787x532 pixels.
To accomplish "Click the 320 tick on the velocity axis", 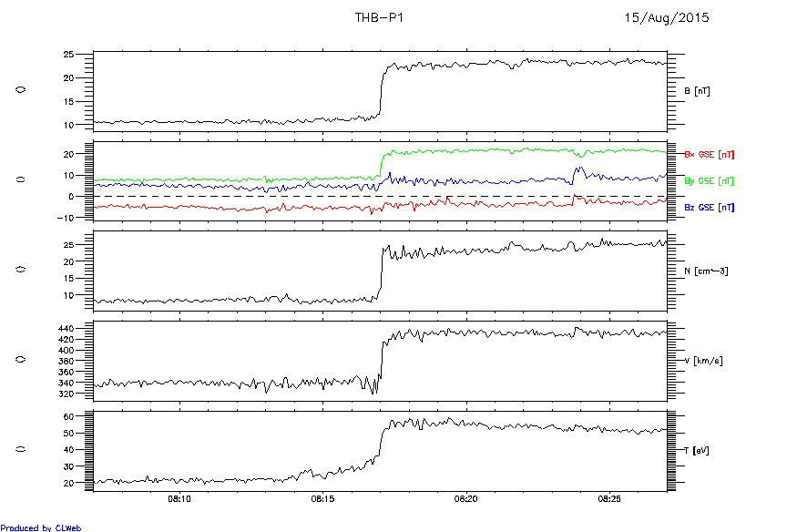I will click(66, 394).
